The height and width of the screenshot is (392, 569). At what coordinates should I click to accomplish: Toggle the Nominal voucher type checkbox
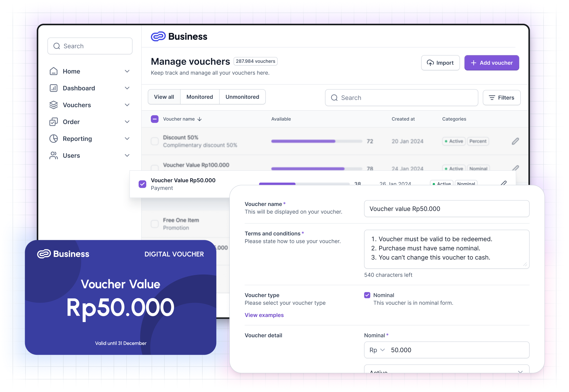(367, 295)
